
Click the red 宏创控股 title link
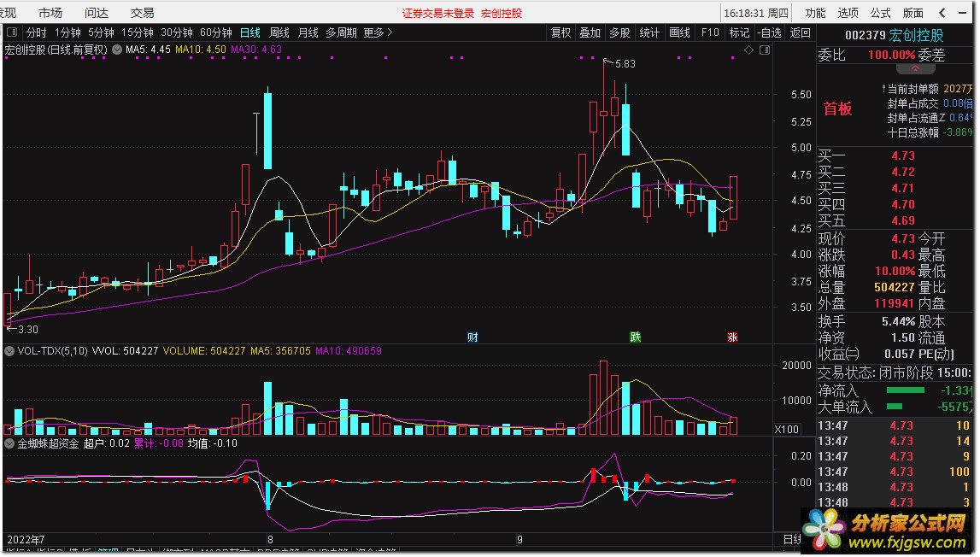click(502, 13)
